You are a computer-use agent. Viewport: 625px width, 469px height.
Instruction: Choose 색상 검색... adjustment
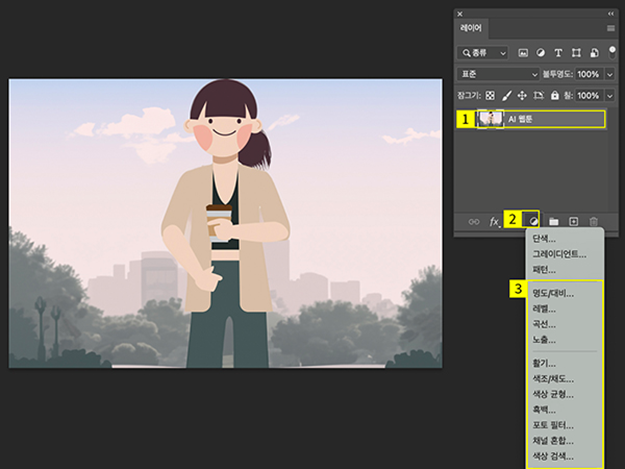[x=564, y=457]
